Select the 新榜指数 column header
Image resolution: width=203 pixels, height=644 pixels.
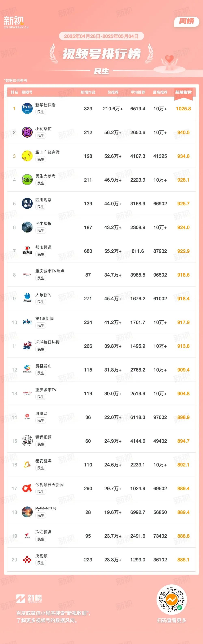point(183,92)
